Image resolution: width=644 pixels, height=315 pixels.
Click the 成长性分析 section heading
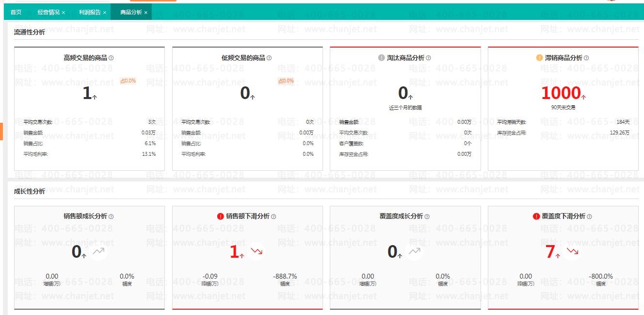(x=30, y=191)
